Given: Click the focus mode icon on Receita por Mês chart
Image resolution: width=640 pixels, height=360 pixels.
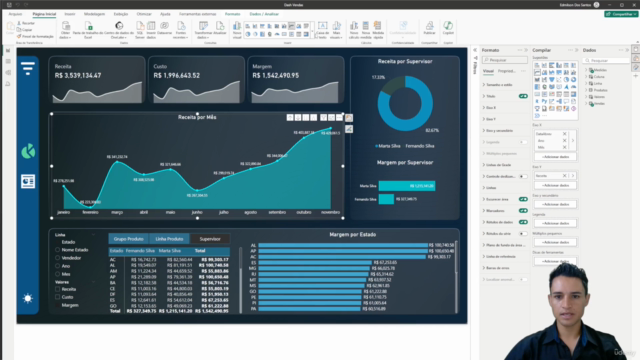Looking at the screenshot, I should coord(331,118).
